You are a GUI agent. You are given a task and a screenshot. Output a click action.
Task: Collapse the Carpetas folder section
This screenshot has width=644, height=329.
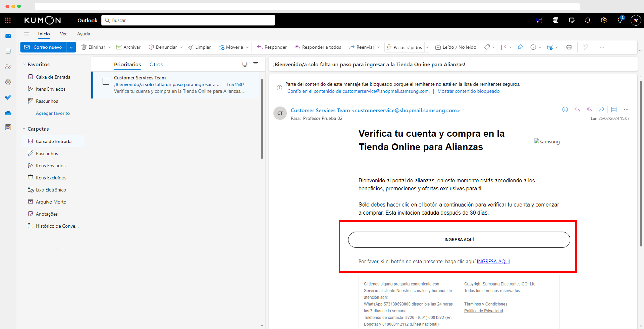24,129
